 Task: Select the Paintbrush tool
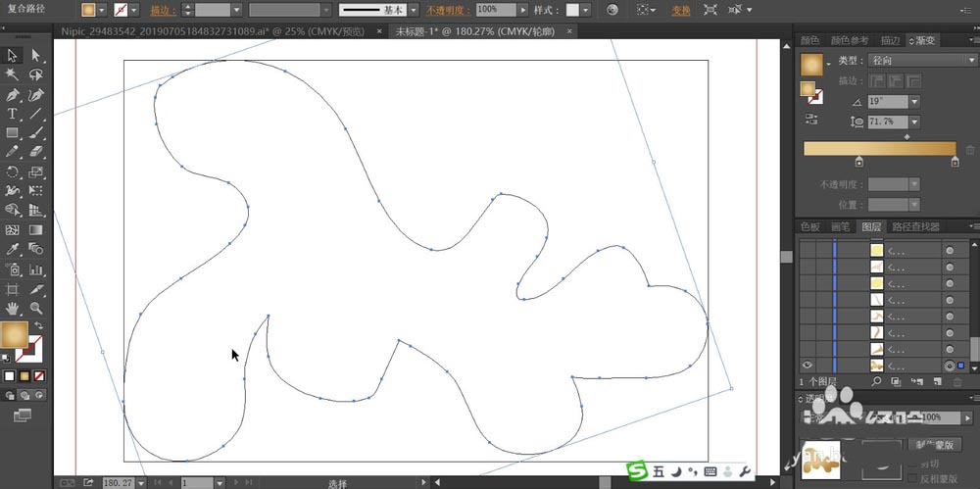(x=35, y=132)
